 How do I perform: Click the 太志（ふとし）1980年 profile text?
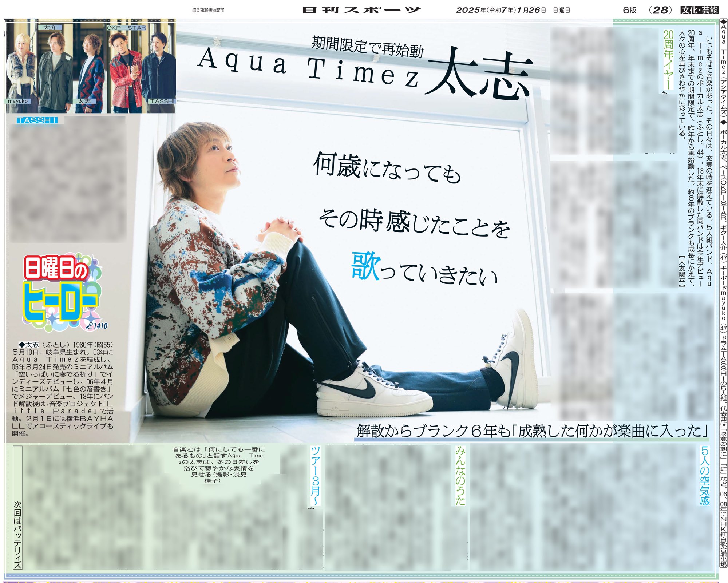(63, 389)
